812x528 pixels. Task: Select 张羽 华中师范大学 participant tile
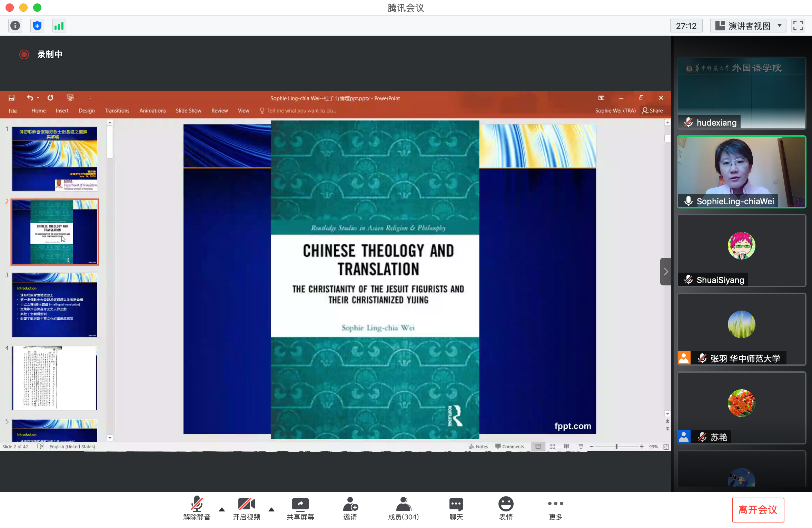[x=741, y=329]
